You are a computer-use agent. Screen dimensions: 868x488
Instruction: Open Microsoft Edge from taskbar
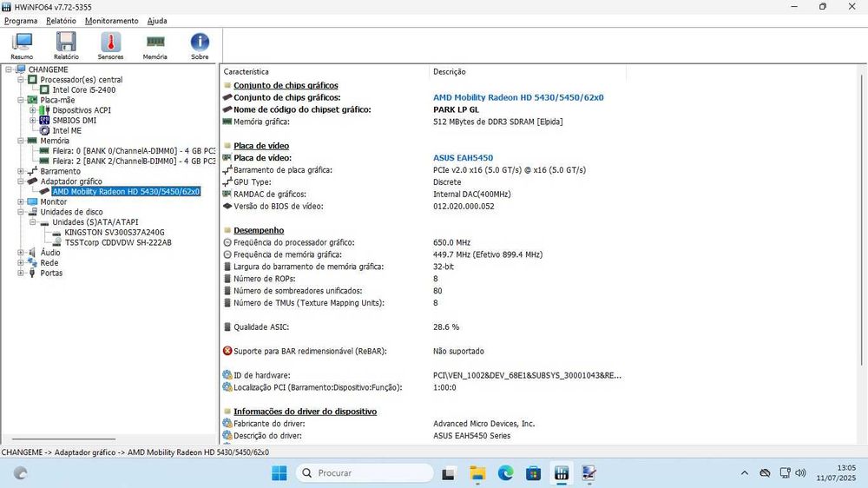click(x=505, y=473)
